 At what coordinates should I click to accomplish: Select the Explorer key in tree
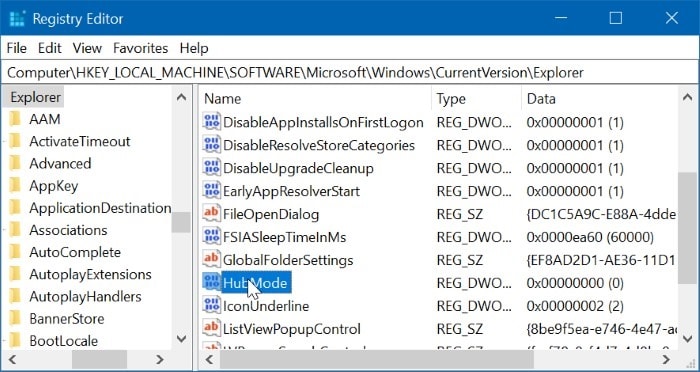click(x=35, y=97)
